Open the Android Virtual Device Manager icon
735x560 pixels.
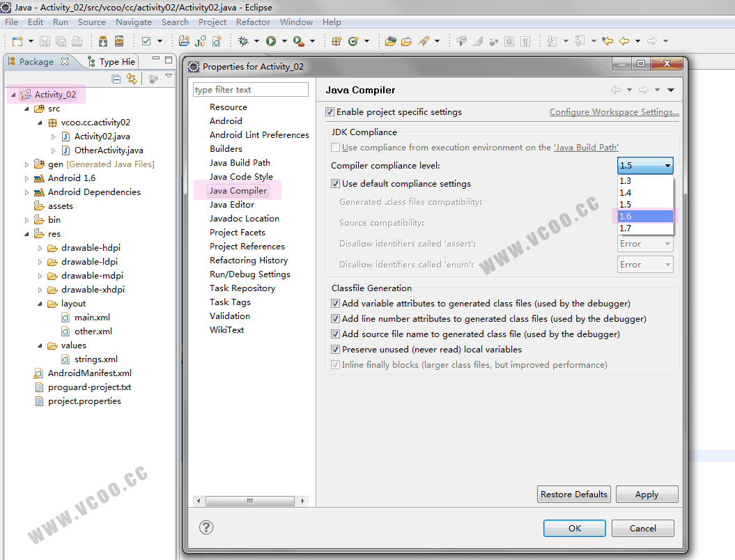click(x=117, y=41)
